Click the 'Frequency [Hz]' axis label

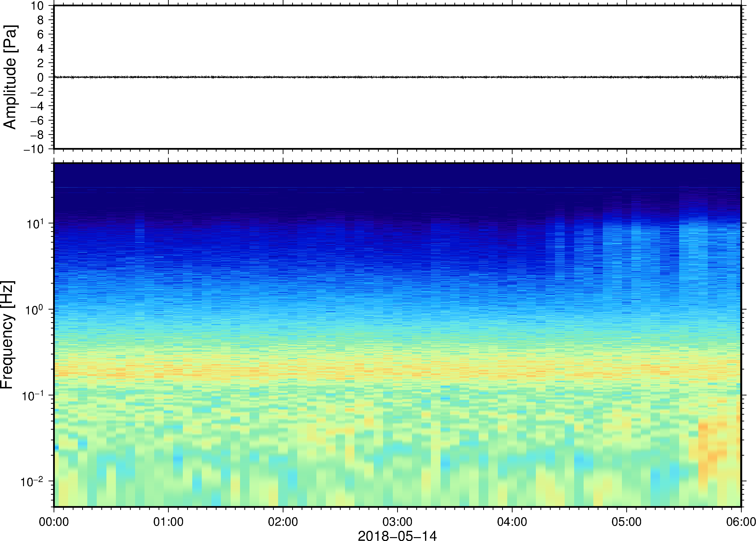pos(7,335)
